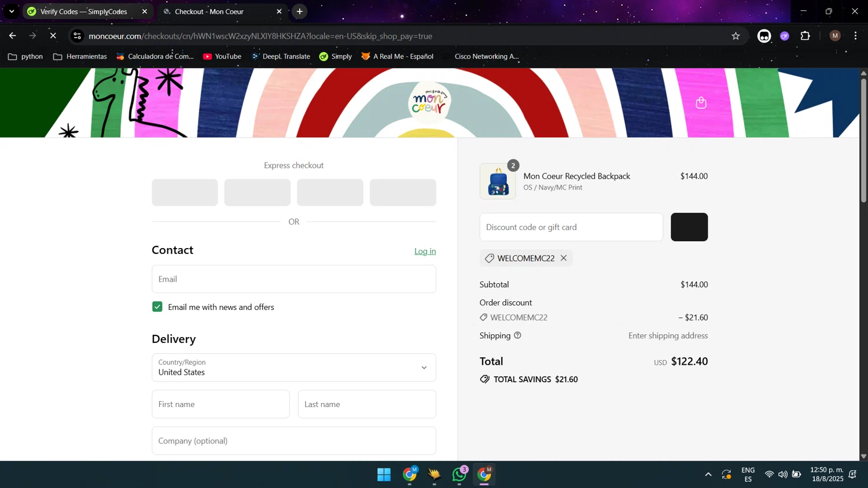This screenshot has width=868, height=488.
Task: Open the DeepL Translate bookmark
Action: (x=281, y=56)
